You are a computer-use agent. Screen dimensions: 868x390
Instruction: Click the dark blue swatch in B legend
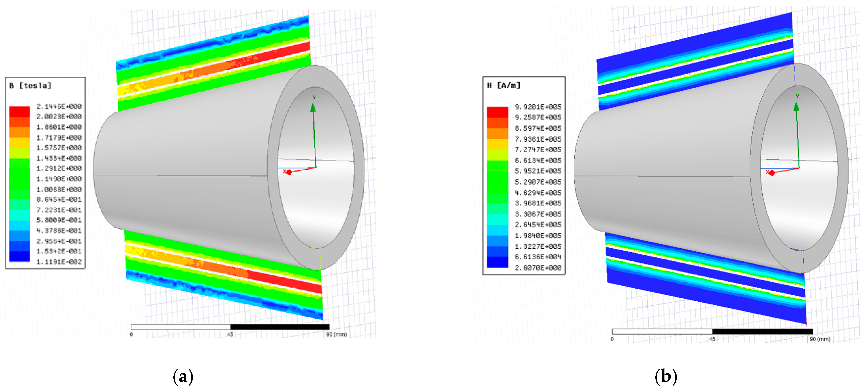click(x=19, y=256)
